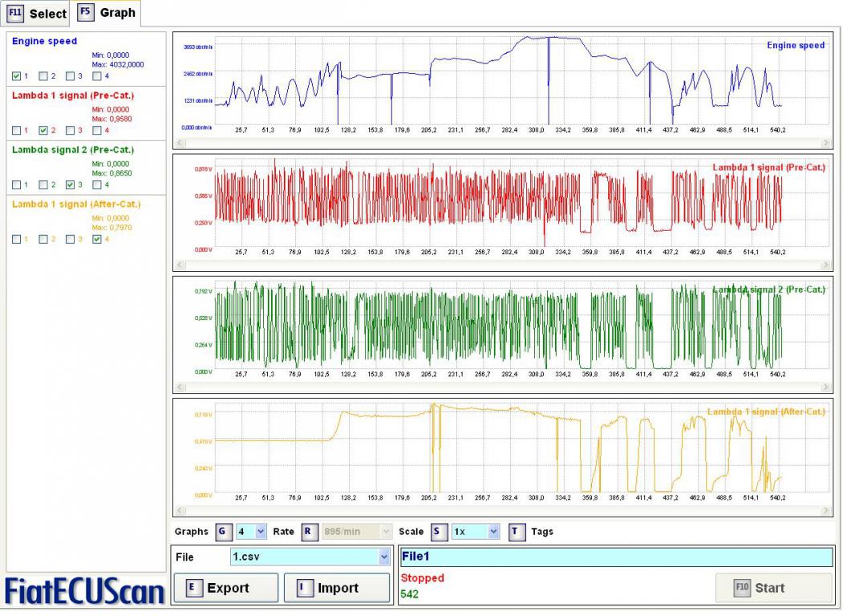Click the G shortcut icon next to Graphs

pyautogui.click(x=222, y=532)
